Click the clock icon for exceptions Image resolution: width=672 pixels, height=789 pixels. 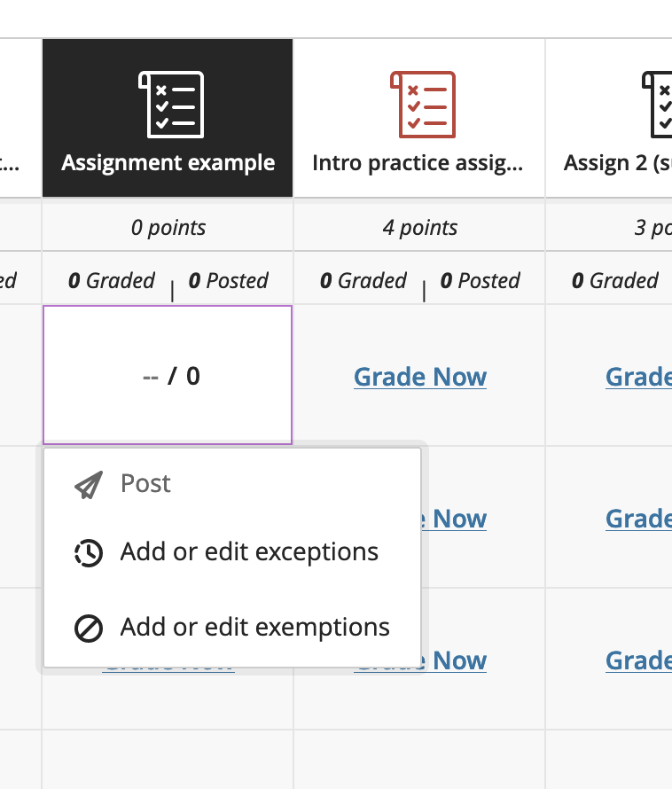click(x=89, y=552)
